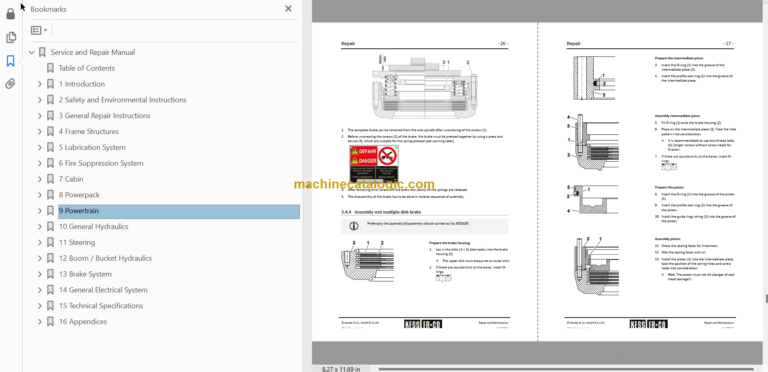Open 2 Safety and Environmental Instructions
This screenshot has width=768, height=372.
[x=122, y=100]
